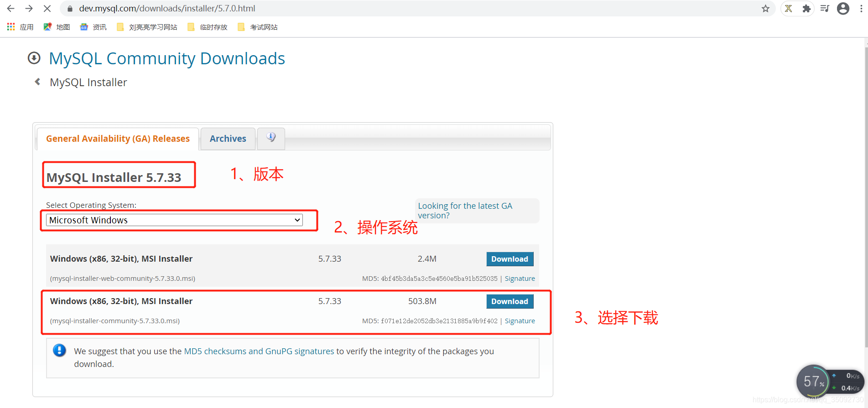Open the media control playlist icon

(825, 8)
